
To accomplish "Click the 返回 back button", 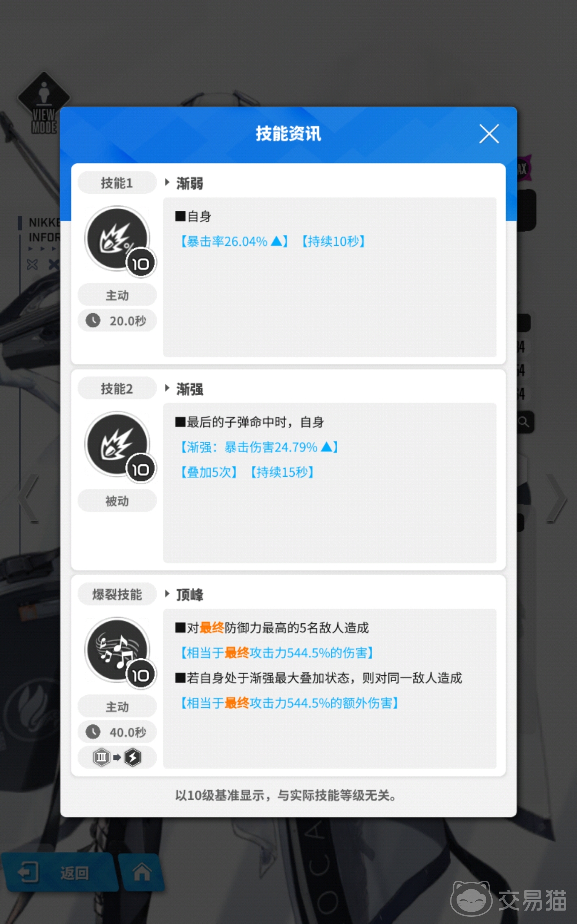I will tap(58, 872).
